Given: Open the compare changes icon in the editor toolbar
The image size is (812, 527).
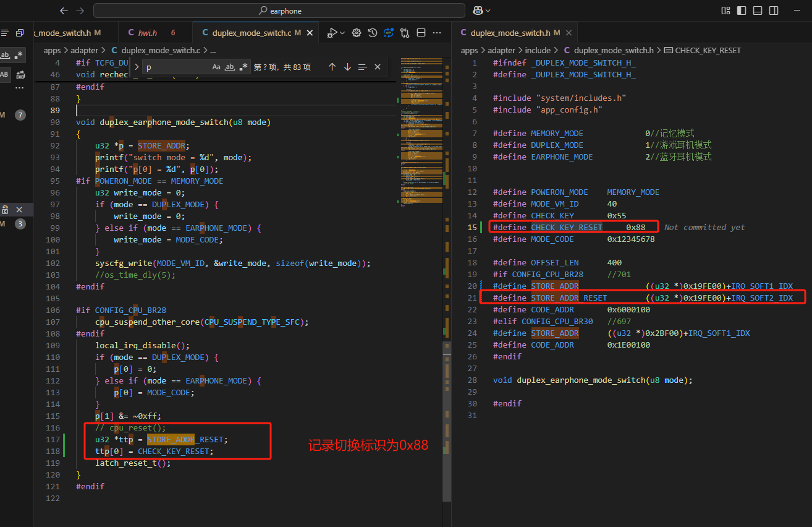Looking at the screenshot, I should pyautogui.click(x=405, y=33).
